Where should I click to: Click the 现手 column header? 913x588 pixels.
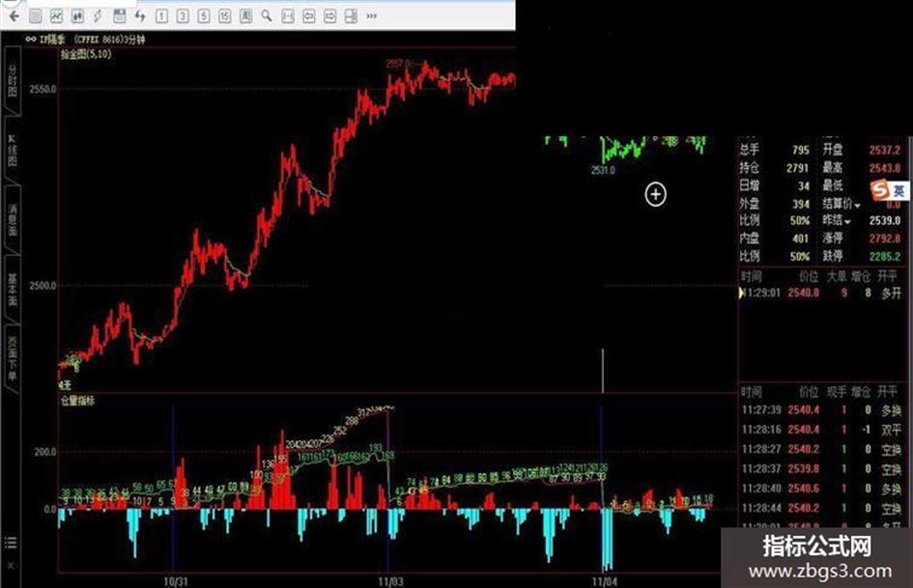(837, 392)
